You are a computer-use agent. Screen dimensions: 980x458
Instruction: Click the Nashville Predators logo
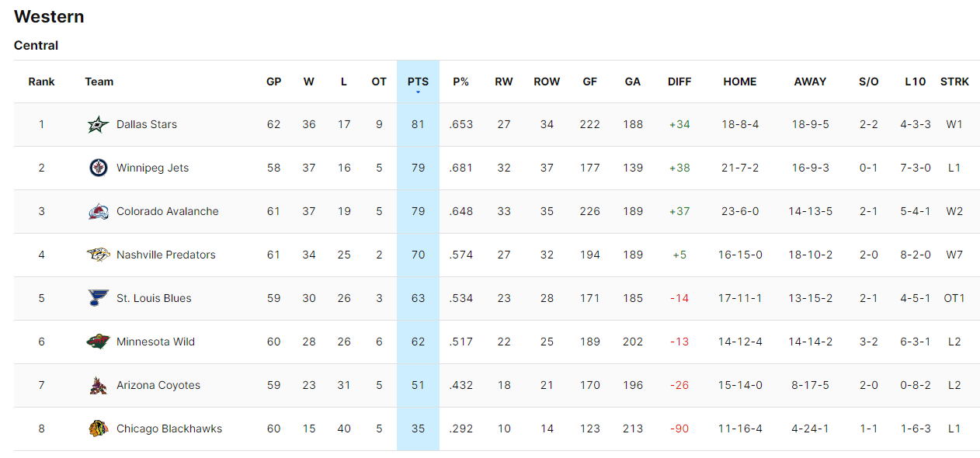[x=99, y=255]
